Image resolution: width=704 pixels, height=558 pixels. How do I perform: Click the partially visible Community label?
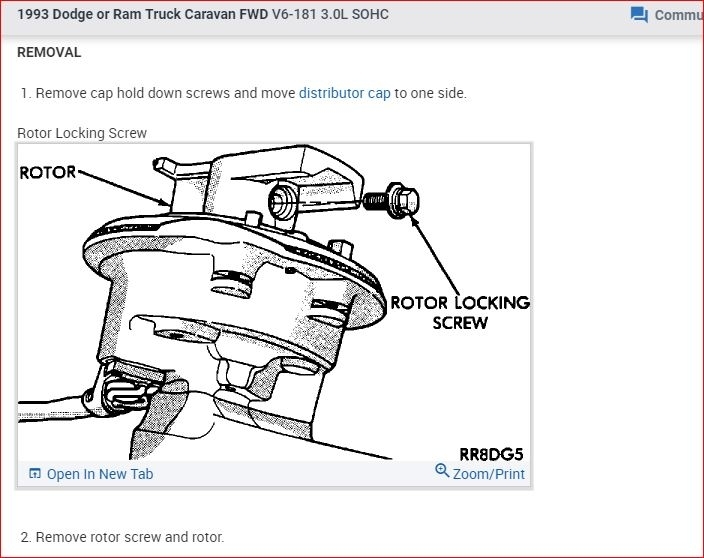(679, 15)
